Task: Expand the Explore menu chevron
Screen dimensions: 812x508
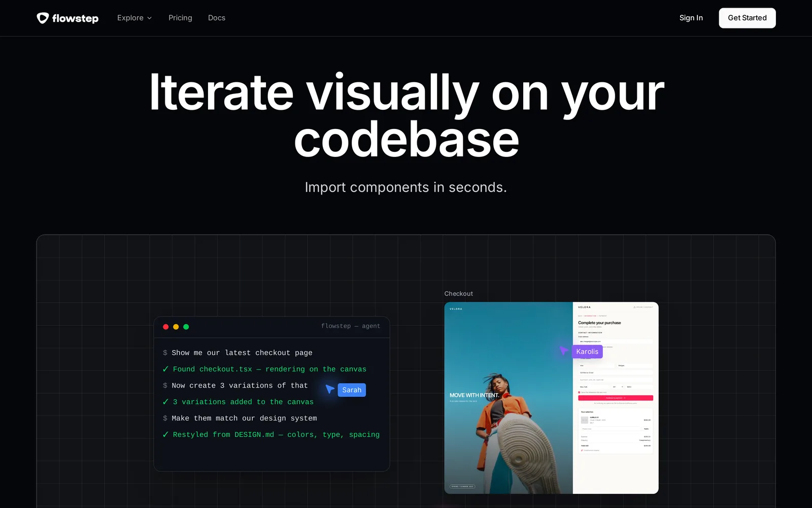Action: coord(150,18)
